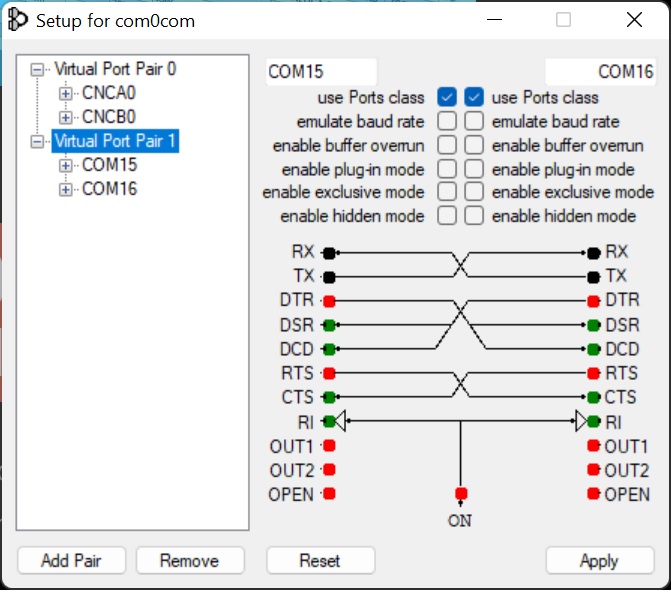The width and height of the screenshot is (671, 590).
Task: Close the Setup for com0com window
Action: 634,20
